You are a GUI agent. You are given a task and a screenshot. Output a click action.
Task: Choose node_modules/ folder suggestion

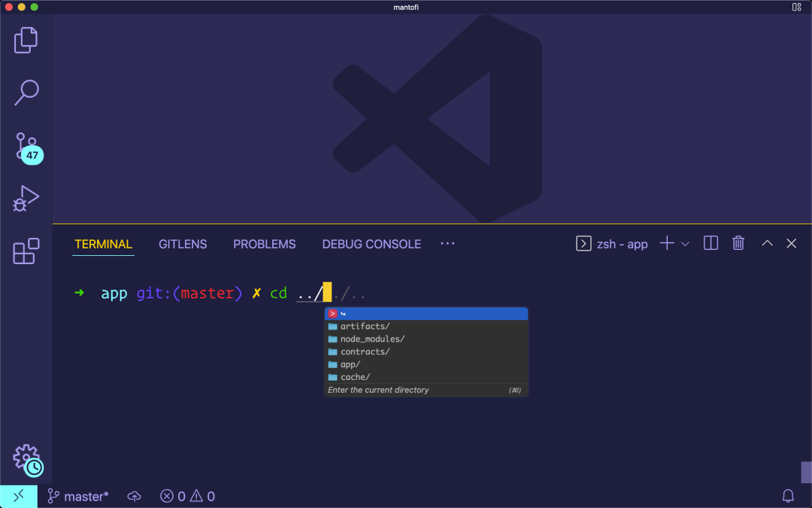[426, 339]
